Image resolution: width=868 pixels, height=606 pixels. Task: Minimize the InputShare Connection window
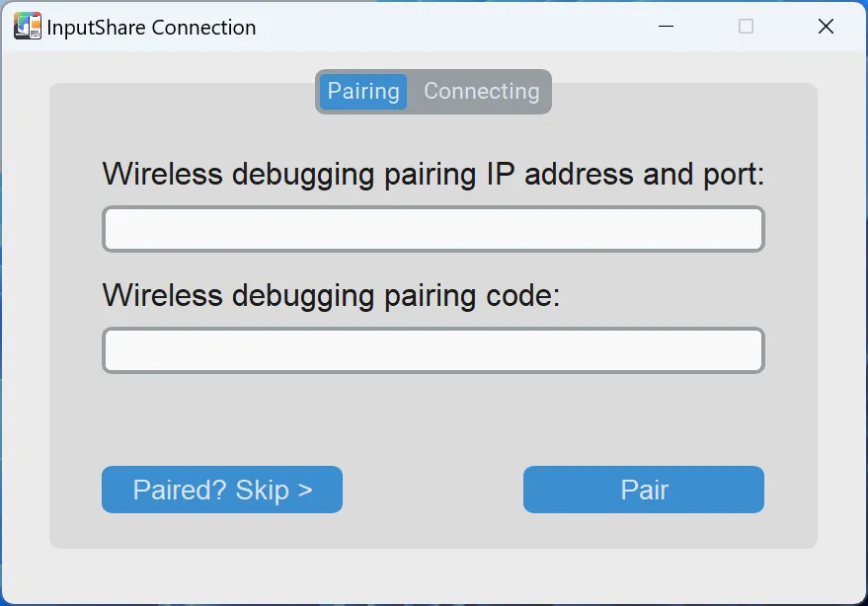[666, 27]
